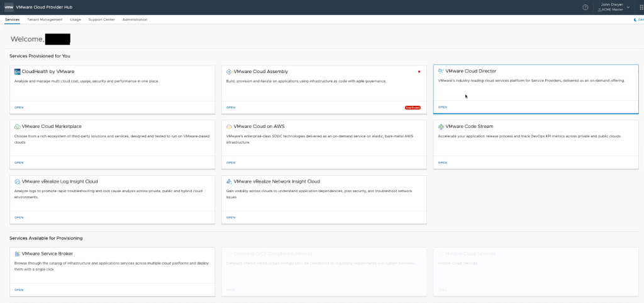
Task: Open CloudHealth by VMware service
Action: 19,107
